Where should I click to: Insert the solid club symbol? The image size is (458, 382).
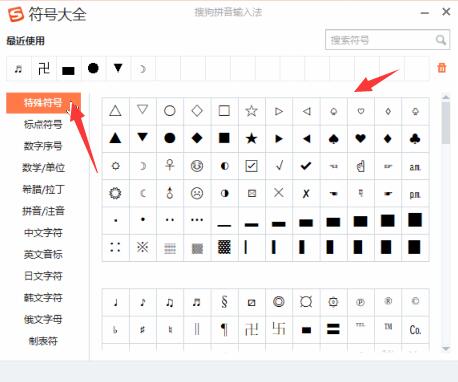415,138
